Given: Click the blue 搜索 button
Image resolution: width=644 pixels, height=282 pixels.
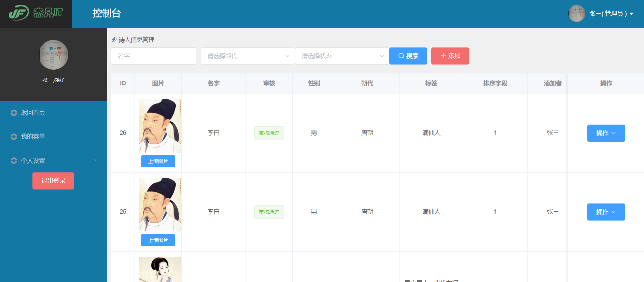Looking at the screenshot, I should pyautogui.click(x=408, y=56).
